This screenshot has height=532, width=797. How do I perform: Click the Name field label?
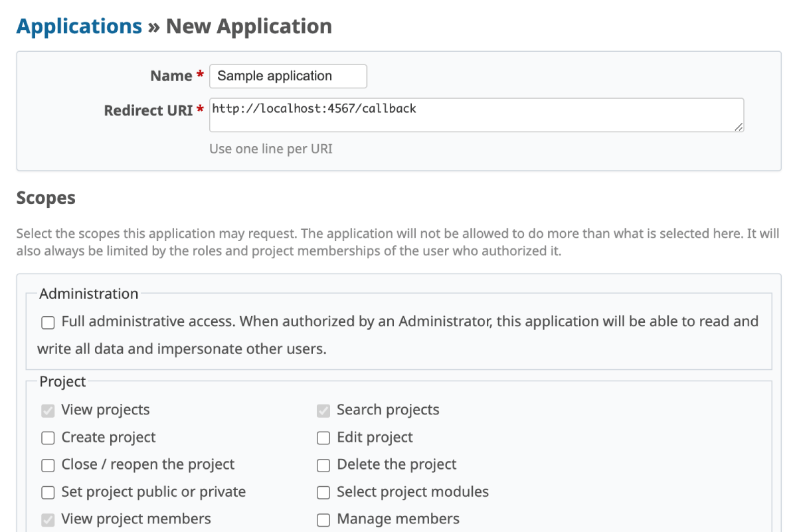tap(171, 76)
